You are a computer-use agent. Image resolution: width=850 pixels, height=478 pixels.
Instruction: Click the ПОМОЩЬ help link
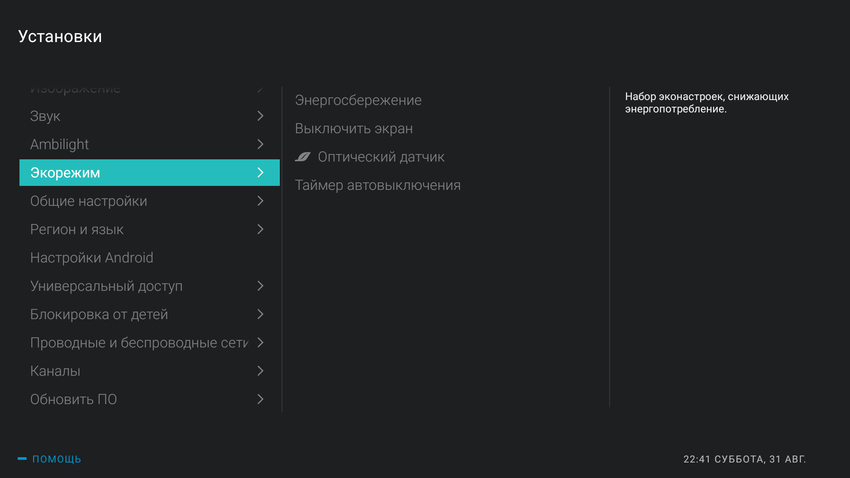pyautogui.click(x=57, y=459)
